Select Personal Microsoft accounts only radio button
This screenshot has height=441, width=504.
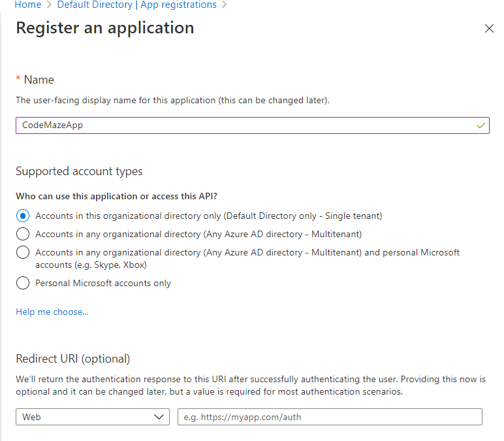[x=23, y=283]
